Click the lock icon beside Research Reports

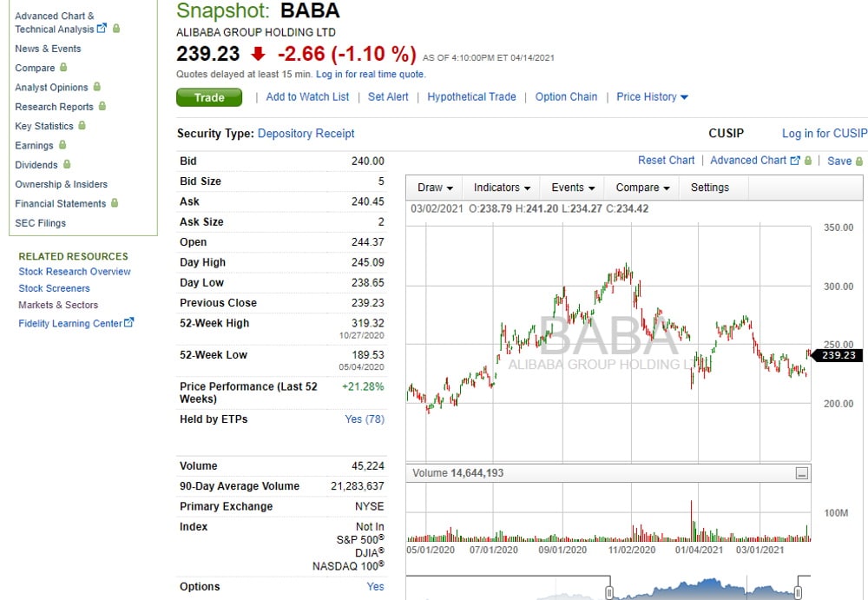pyautogui.click(x=102, y=106)
